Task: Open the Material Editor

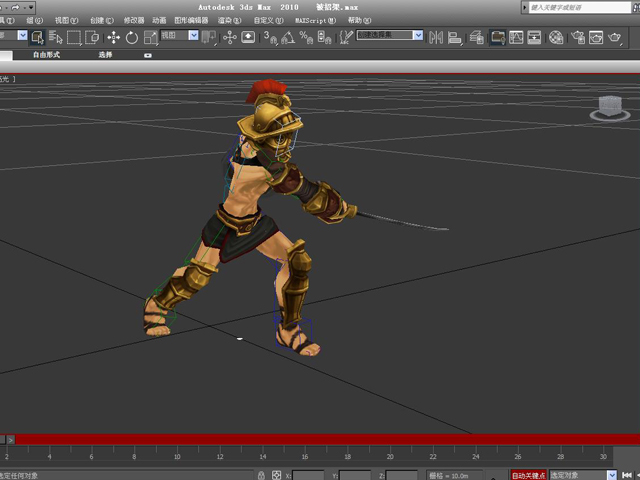Action: coord(556,38)
